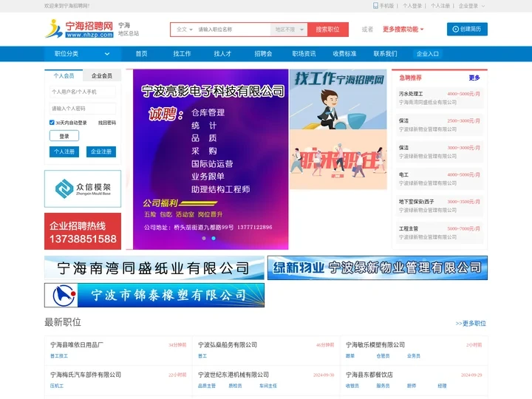Open the 地区不限 region dropdown
This screenshot has width=532, height=399.
[289, 30]
